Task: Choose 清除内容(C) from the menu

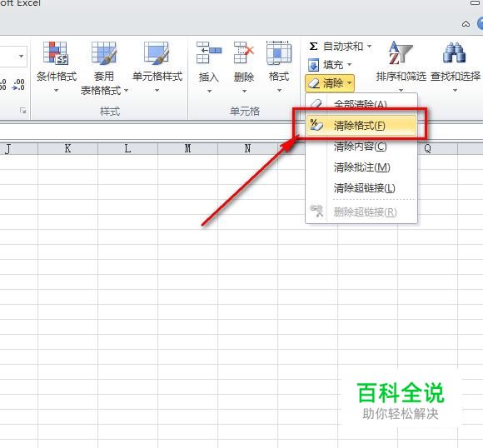Action: (361, 147)
